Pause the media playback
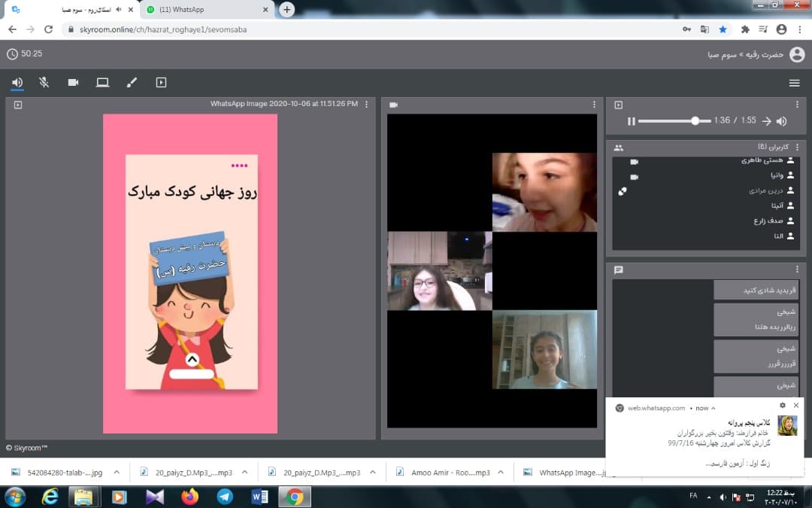The height and width of the screenshot is (508, 812). click(x=632, y=121)
